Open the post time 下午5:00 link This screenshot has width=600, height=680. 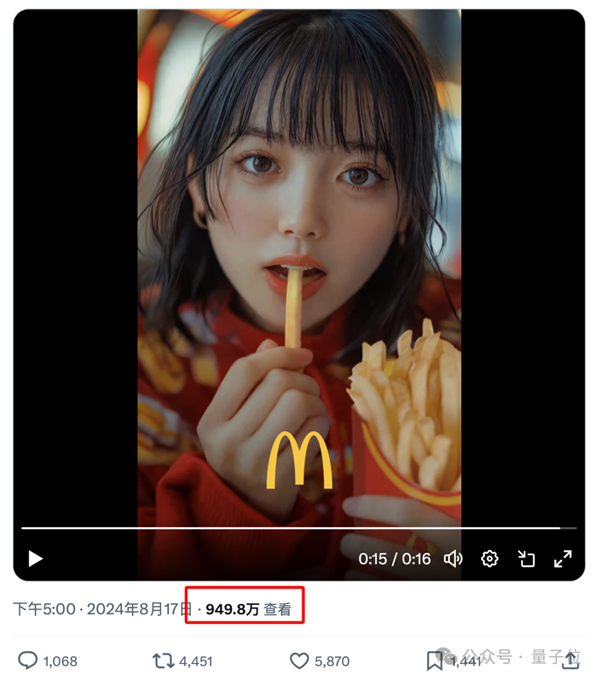click(44, 609)
